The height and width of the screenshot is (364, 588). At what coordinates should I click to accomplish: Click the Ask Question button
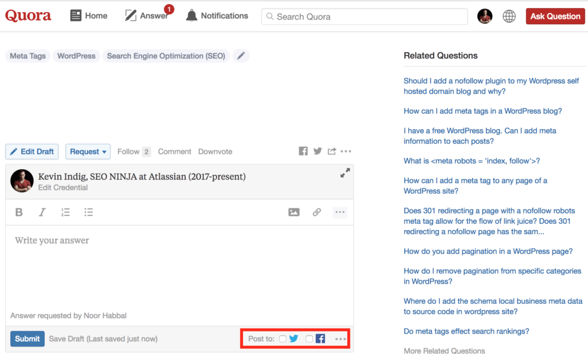pyautogui.click(x=555, y=16)
